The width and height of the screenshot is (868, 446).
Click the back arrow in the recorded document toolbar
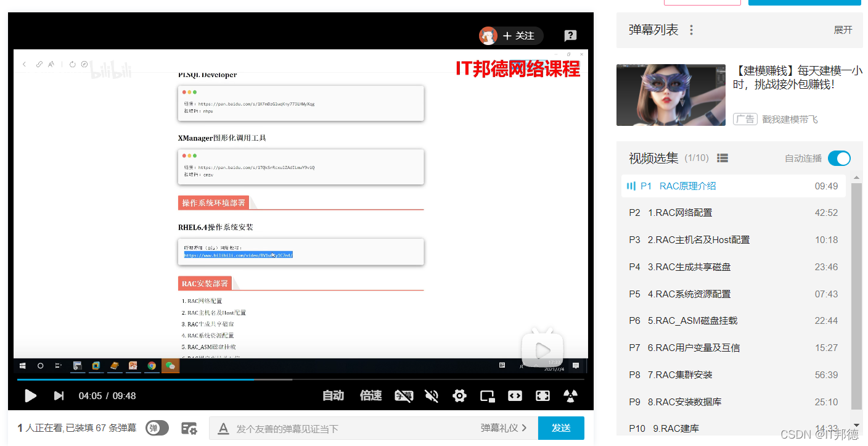point(24,64)
